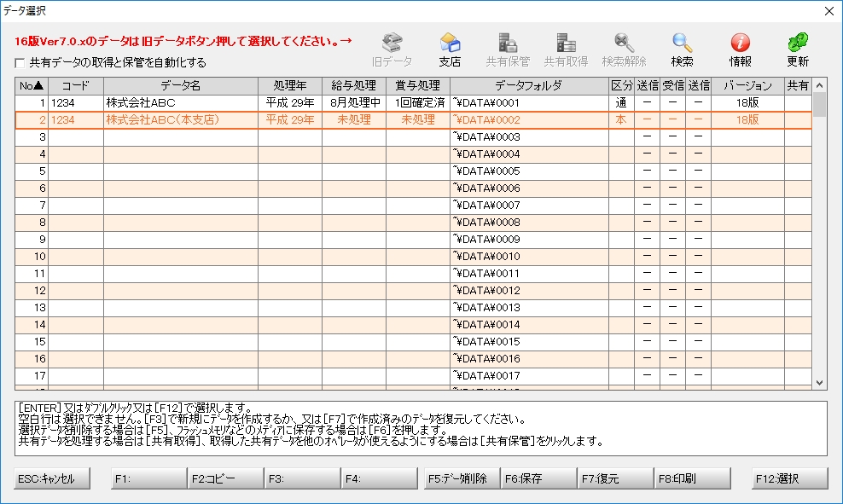Click folder cell ~¥DATA¥0010
The width and height of the screenshot is (843, 504).
529,257
